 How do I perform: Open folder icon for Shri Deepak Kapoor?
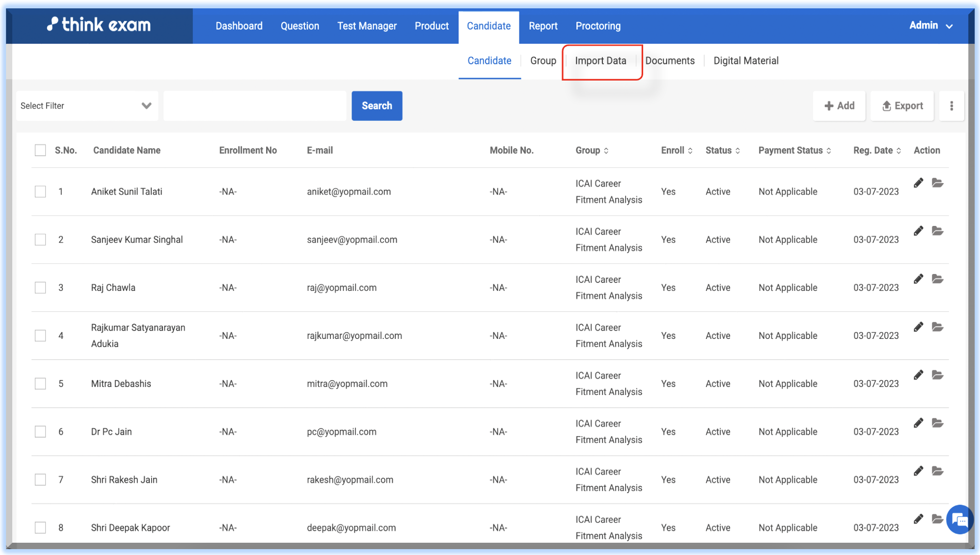[937, 519]
